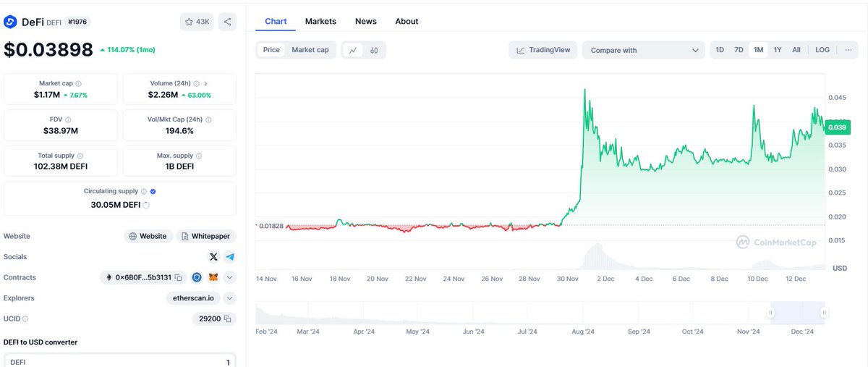Switch to line chart view
This screenshot has width=868, height=367.
click(352, 50)
